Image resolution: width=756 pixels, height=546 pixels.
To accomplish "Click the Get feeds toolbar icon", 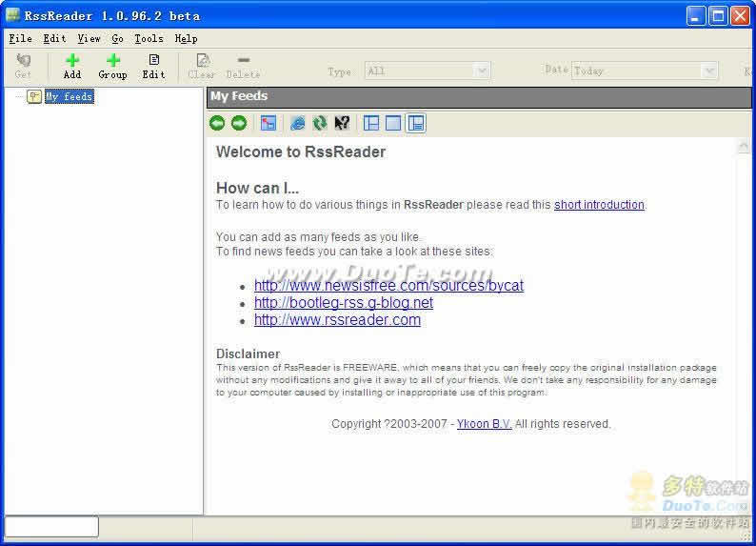I will pyautogui.click(x=23, y=66).
